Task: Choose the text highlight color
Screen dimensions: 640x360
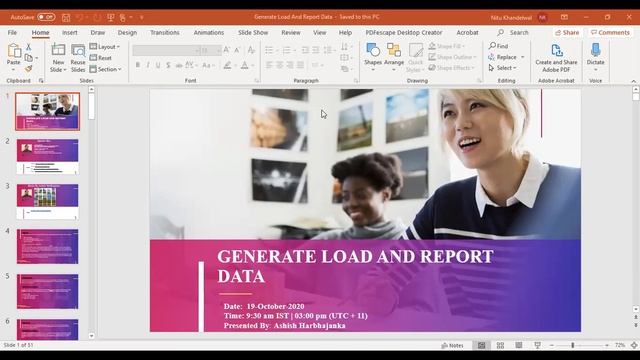Action: pos(227,65)
